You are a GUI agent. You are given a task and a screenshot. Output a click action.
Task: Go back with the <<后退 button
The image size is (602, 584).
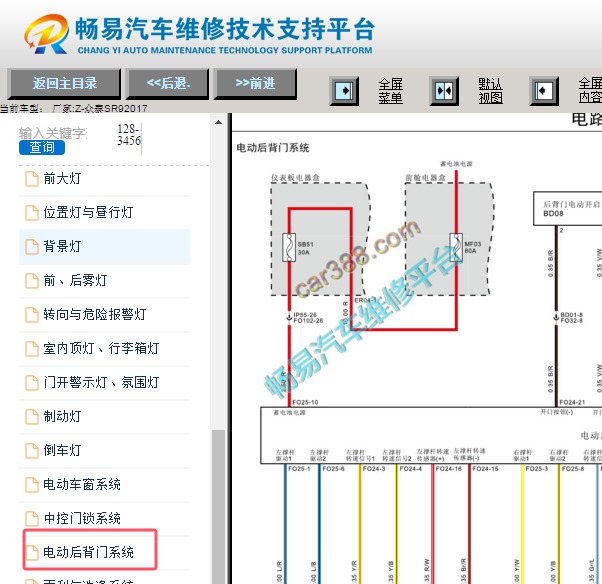point(168,83)
